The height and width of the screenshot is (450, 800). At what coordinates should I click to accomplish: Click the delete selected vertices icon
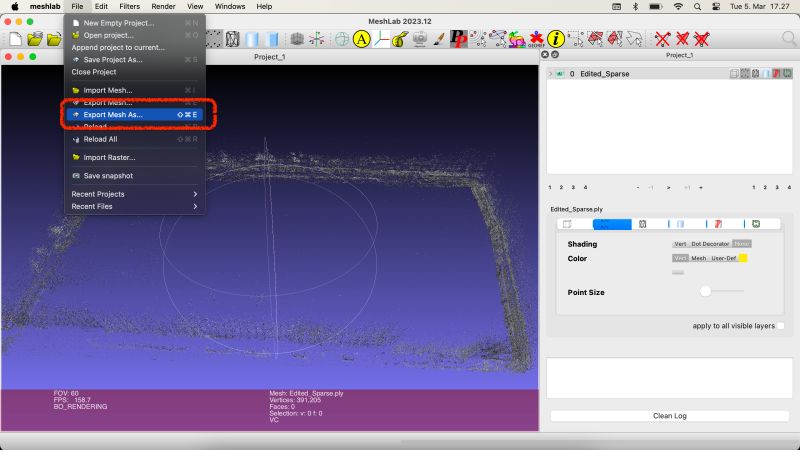pyautogui.click(x=662, y=39)
